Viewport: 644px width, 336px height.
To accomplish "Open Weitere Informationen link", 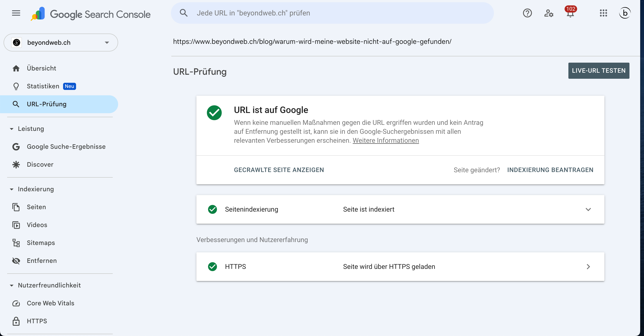I will click(385, 140).
